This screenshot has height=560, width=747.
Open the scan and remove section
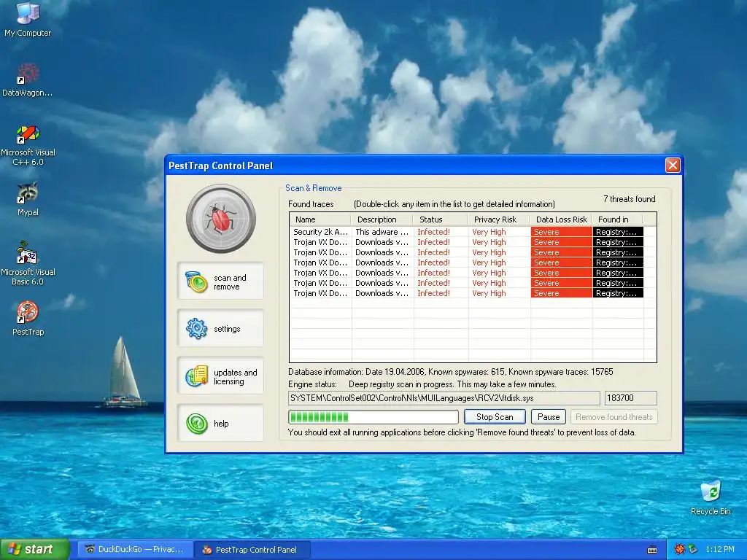[220, 281]
